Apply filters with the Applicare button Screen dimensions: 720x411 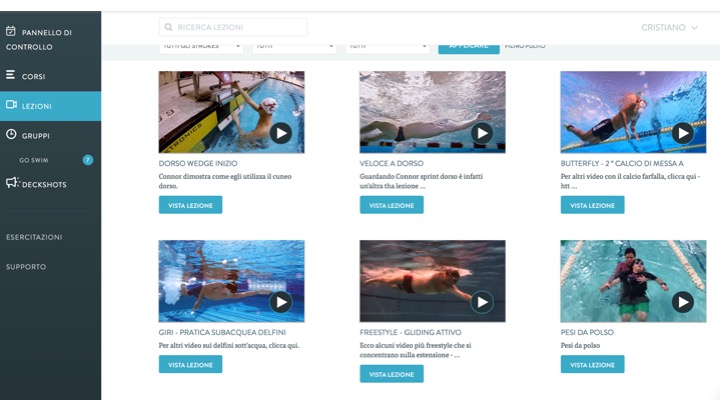point(468,47)
